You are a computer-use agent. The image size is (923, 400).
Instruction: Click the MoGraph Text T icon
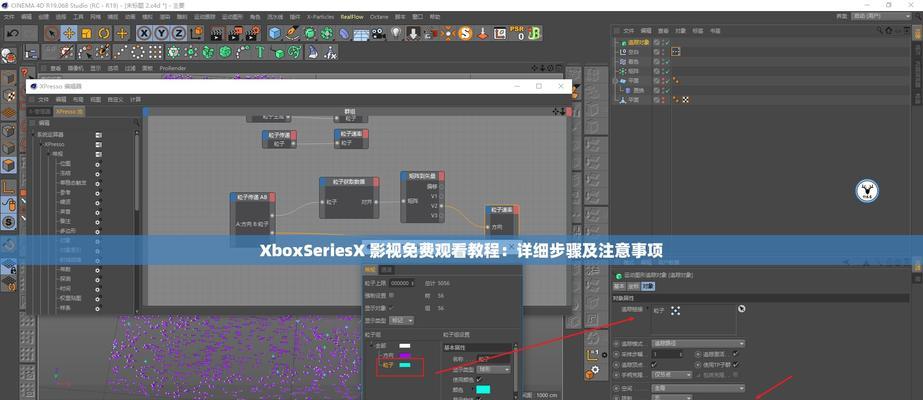pyautogui.click(x=260, y=52)
